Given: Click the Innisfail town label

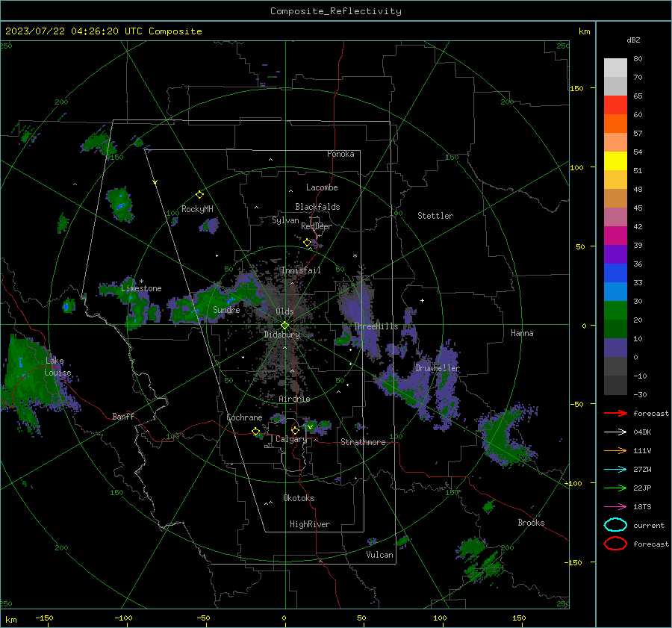Looking at the screenshot, I should (x=301, y=270).
